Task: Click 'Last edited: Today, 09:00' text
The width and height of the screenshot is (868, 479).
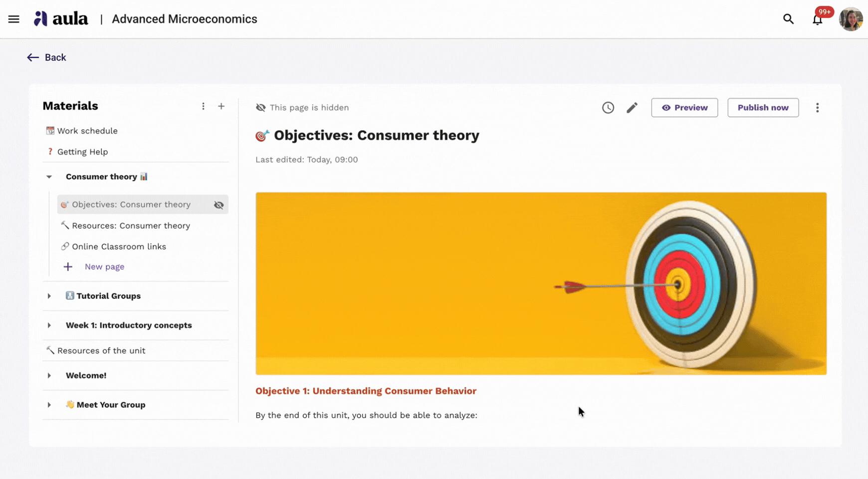Action: point(306,160)
